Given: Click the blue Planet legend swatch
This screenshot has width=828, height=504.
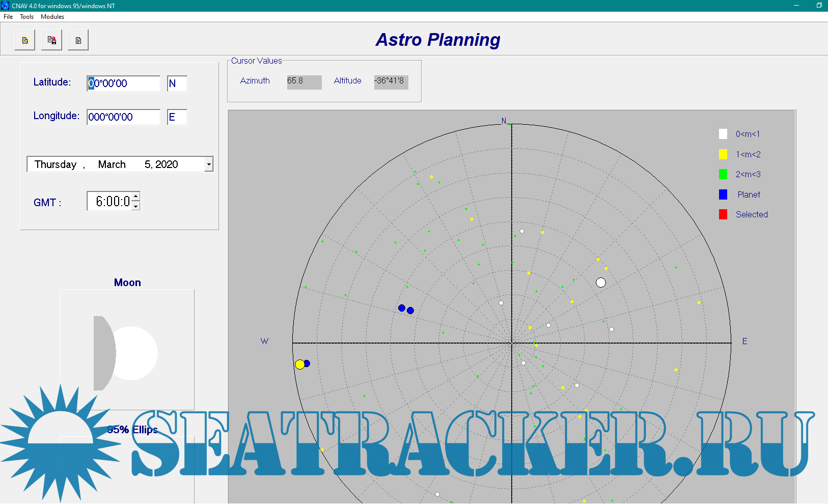Looking at the screenshot, I should (723, 194).
